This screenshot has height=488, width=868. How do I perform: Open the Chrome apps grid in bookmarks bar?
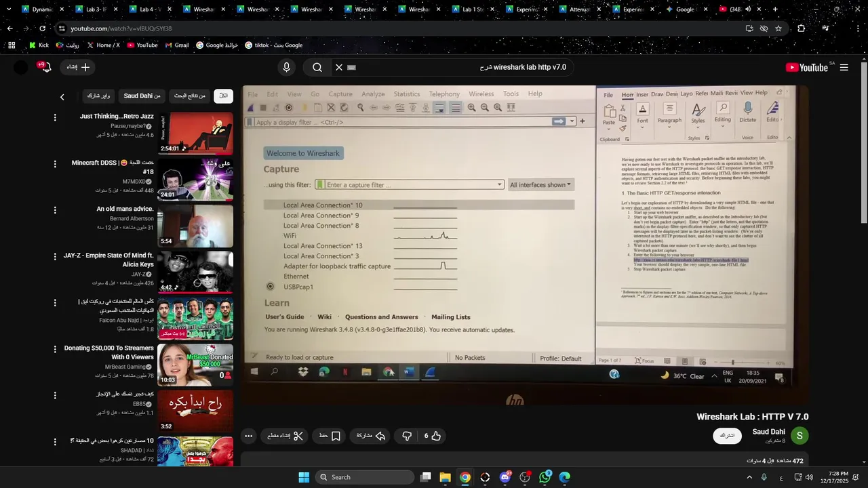[x=12, y=45]
